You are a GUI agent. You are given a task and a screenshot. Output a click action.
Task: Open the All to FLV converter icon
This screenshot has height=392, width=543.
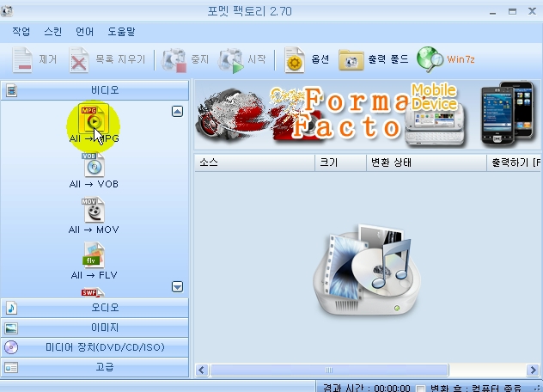(x=94, y=255)
